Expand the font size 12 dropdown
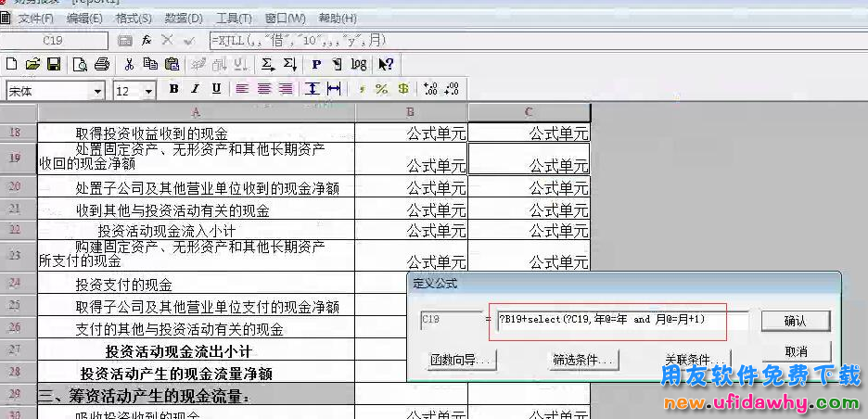This screenshot has width=868, height=419. coord(148,91)
